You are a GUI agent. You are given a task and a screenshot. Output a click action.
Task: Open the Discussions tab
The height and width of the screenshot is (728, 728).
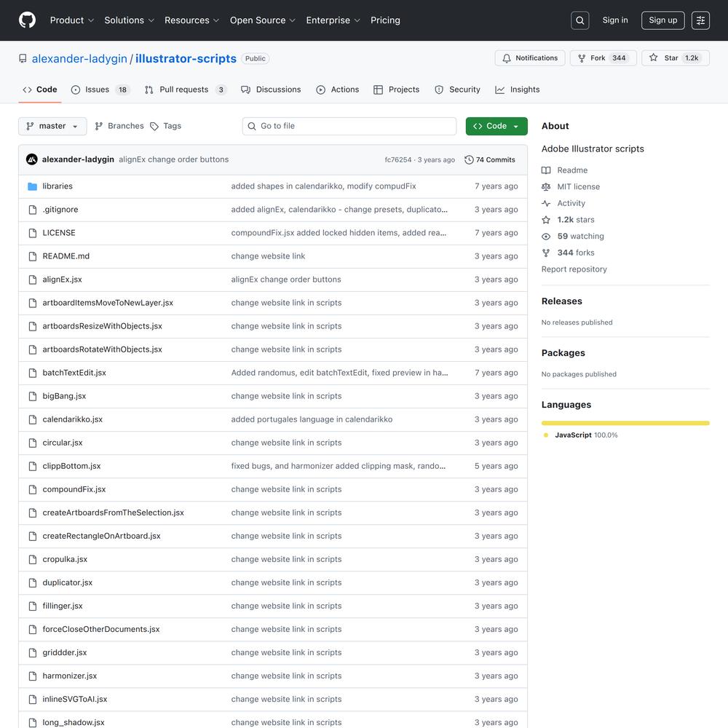[271, 90]
